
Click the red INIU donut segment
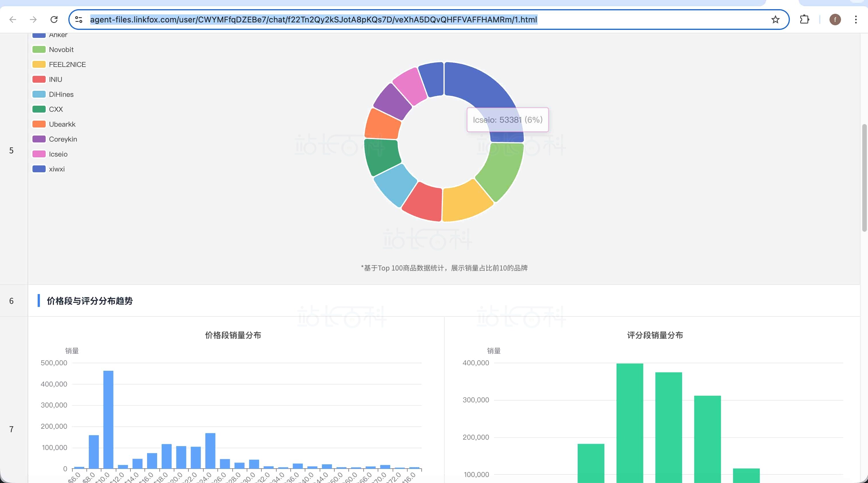tap(424, 203)
